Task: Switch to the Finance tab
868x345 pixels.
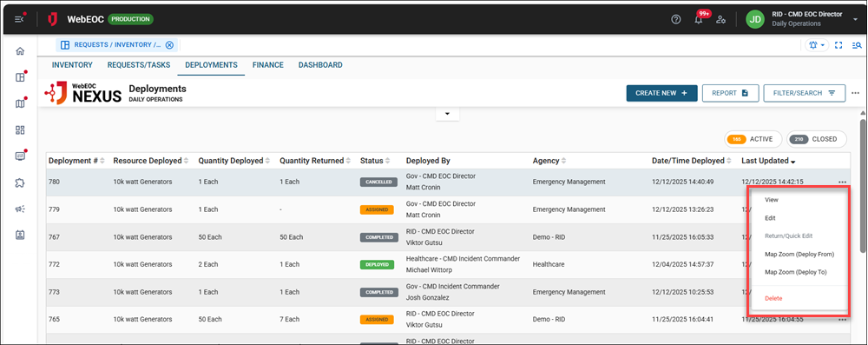Action: [268, 65]
